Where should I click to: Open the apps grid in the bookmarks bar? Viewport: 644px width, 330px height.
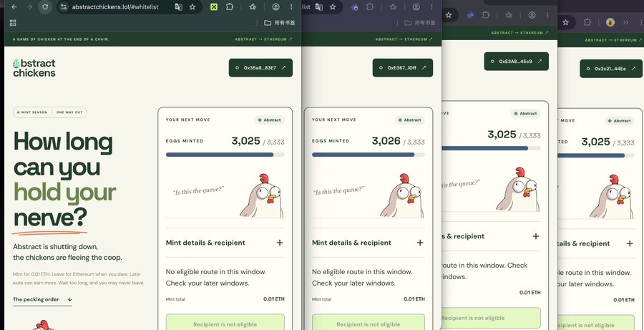(x=13, y=23)
